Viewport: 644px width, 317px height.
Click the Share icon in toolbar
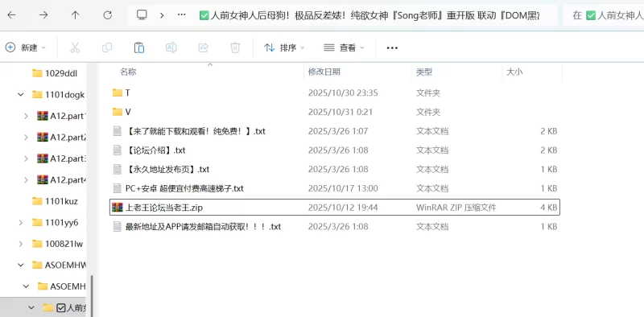coord(203,47)
